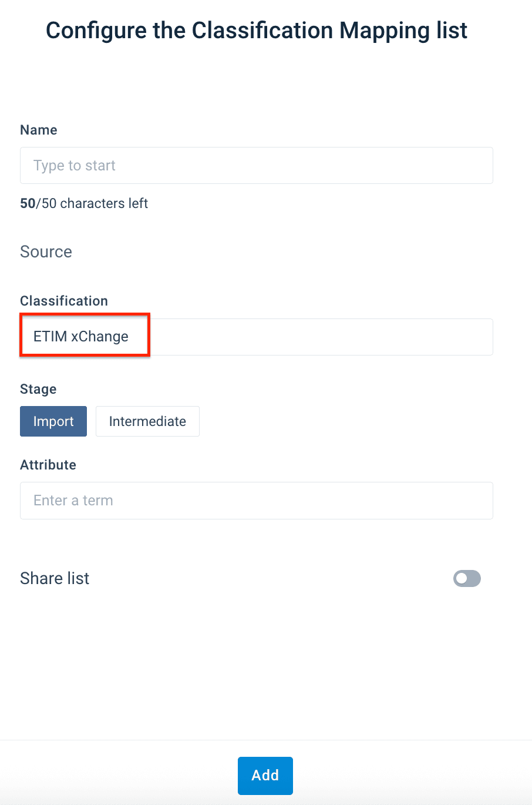Click the 'Configure the Classification Mapping list' title

(x=257, y=31)
